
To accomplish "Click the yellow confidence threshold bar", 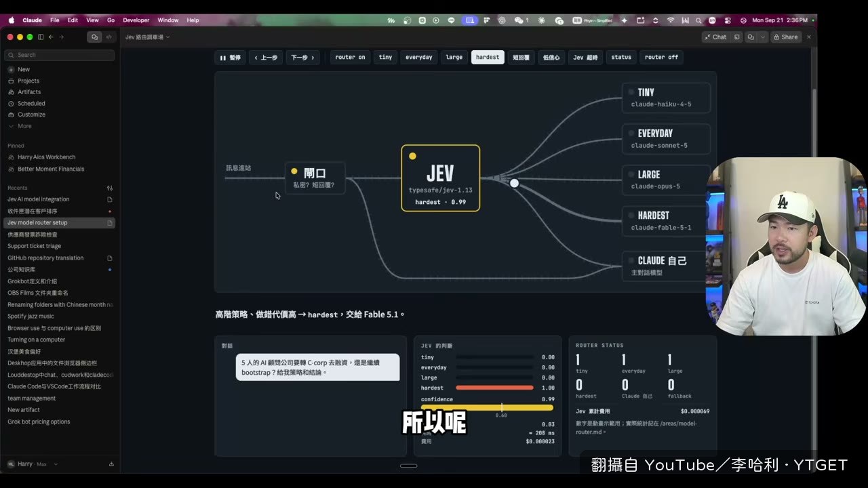I will 487,407.
